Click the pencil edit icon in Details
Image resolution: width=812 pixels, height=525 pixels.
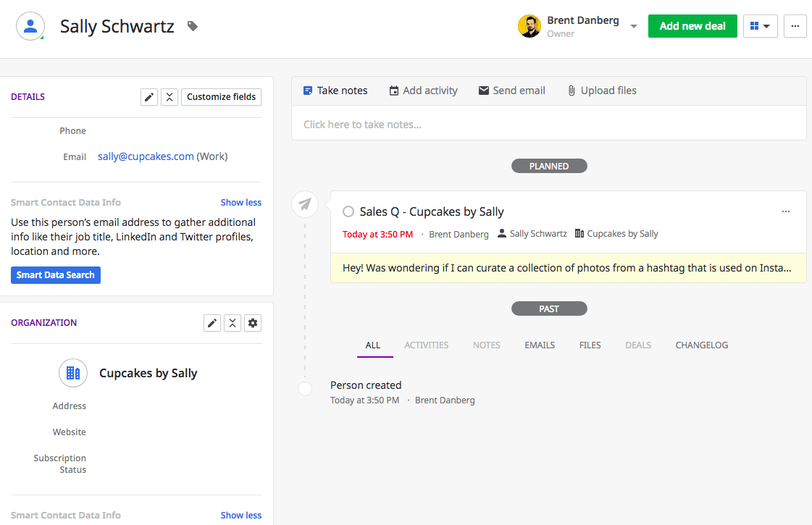pyautogui.click(x=149, y=97)
